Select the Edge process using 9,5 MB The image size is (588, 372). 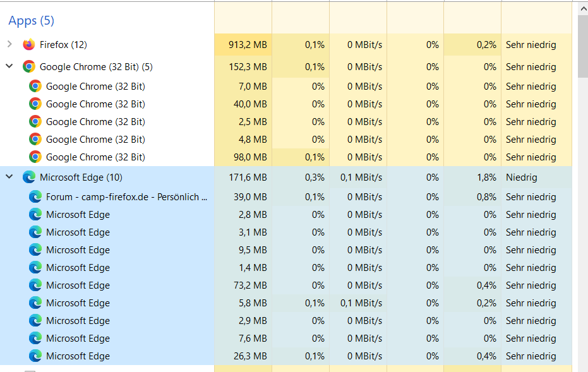(x=78, y=250)
